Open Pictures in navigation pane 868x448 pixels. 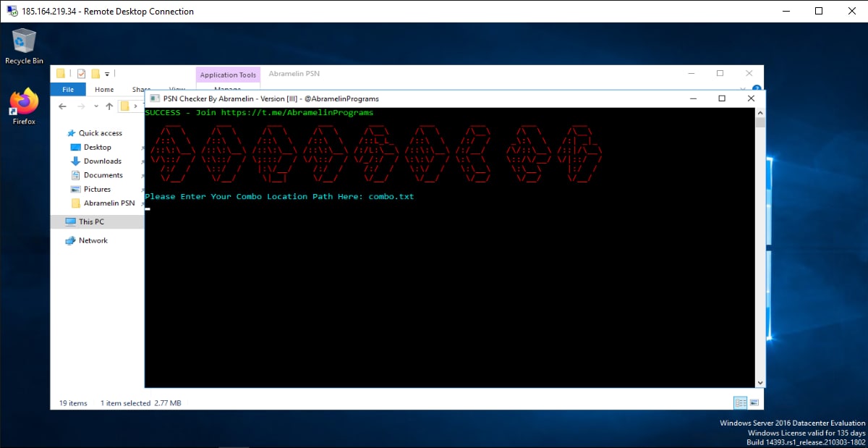[x=97, y=189]
